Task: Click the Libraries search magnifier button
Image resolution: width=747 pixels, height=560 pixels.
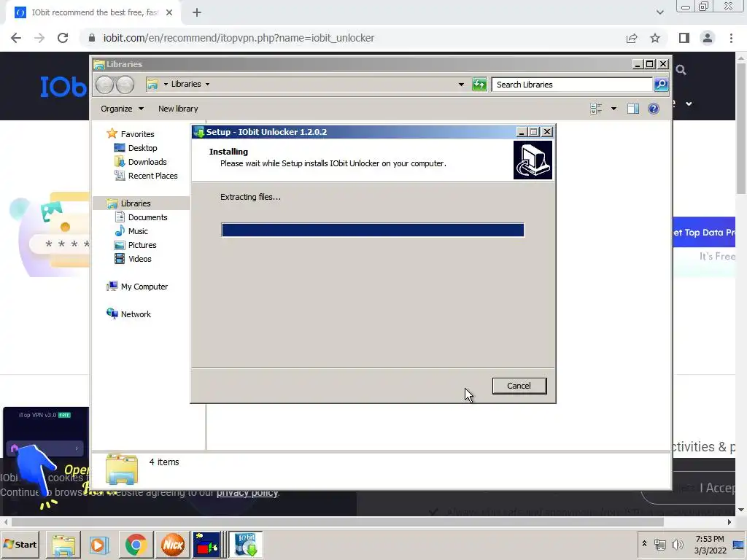Action: tap(661, 85)
